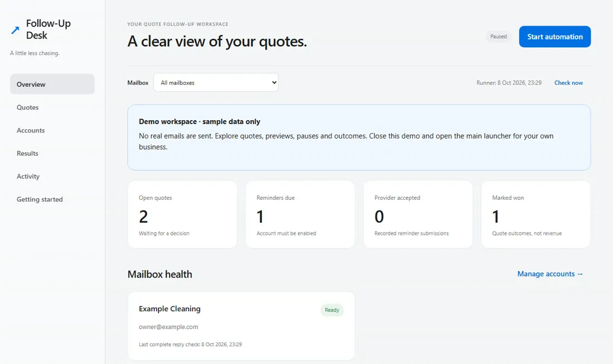The image size is (613, 364).
Task: Click the Check now link
Action: (568, 83)
